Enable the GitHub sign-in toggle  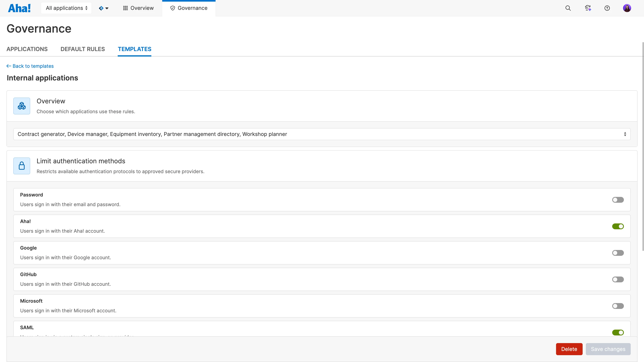[618, 279]
